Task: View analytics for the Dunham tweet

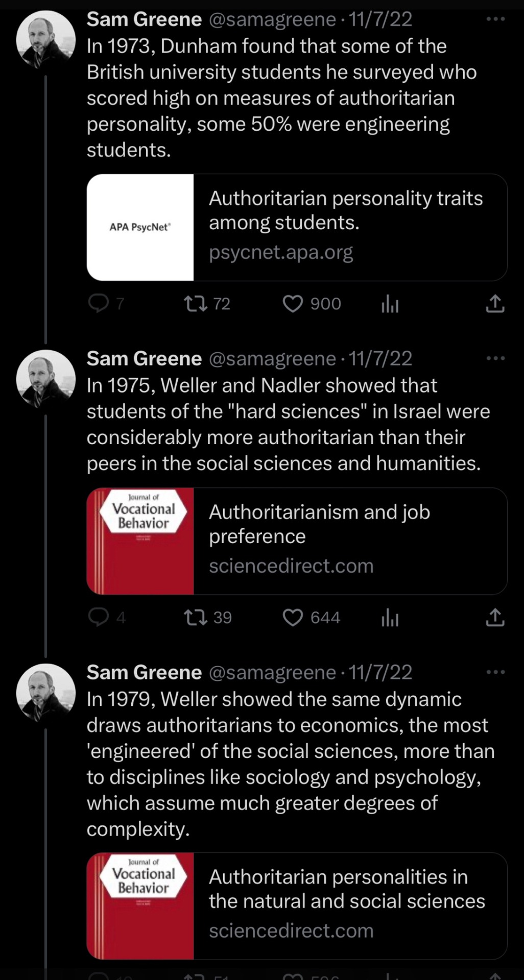Action: [390, 304]
